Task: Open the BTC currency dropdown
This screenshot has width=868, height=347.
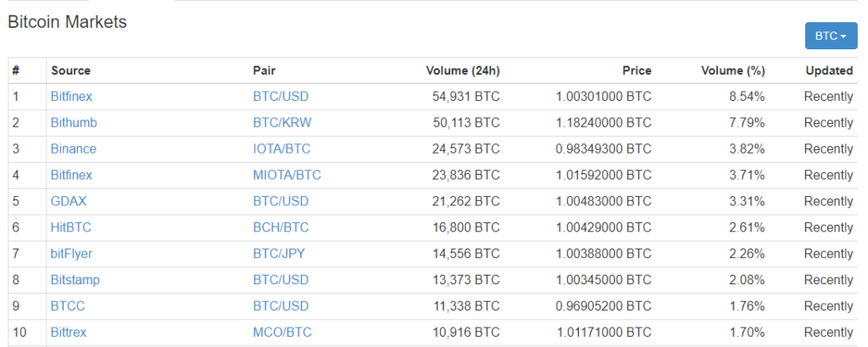Action: pos(831,36)
